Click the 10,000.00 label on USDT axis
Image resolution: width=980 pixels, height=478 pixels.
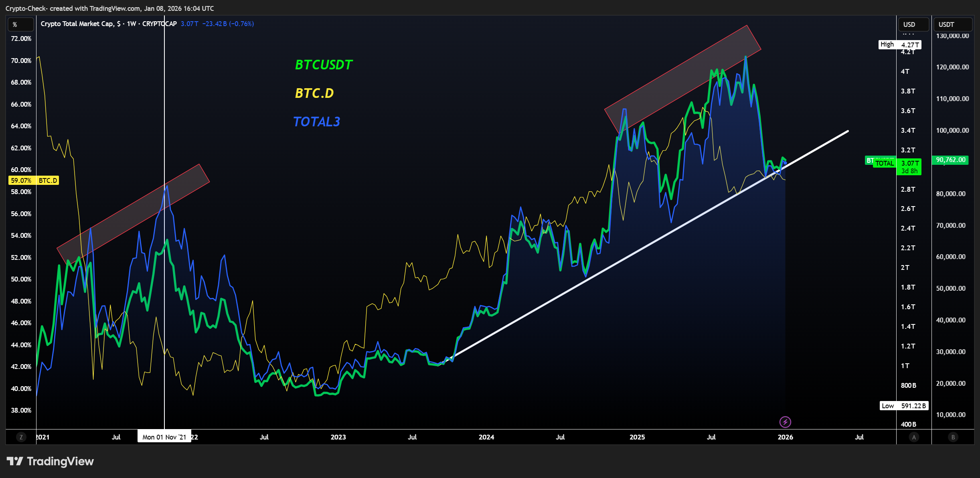951,415
